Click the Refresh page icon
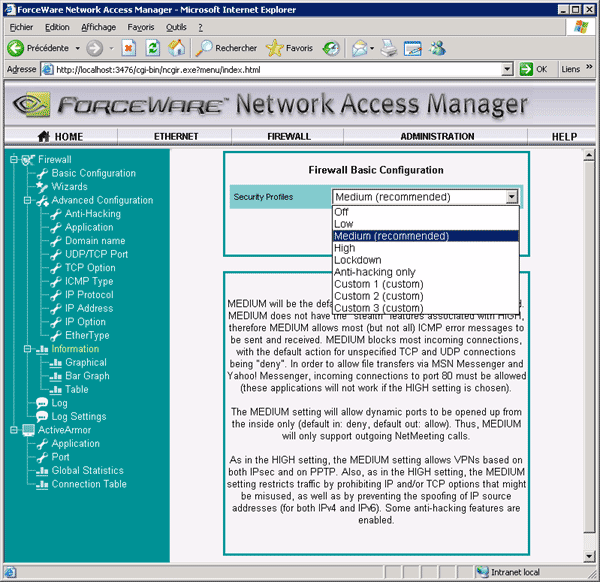 [x=153, y=48]
